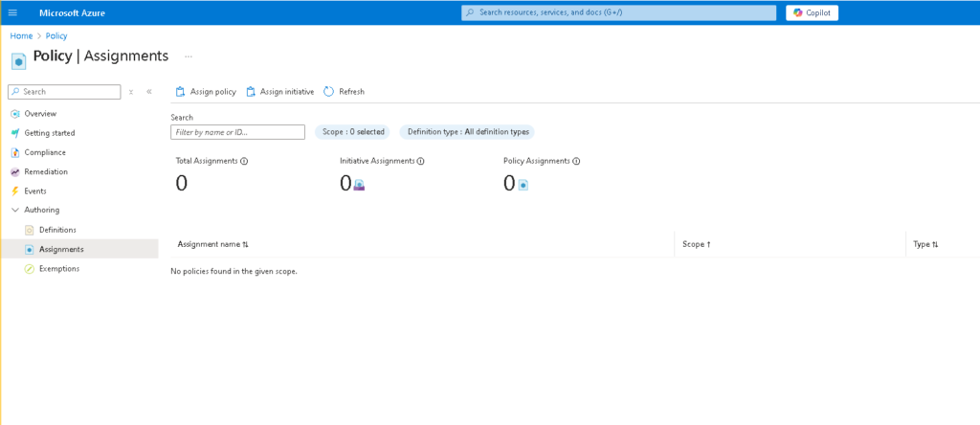Click the sidebar Search box
Screen dimensions: 980x425
64,92
